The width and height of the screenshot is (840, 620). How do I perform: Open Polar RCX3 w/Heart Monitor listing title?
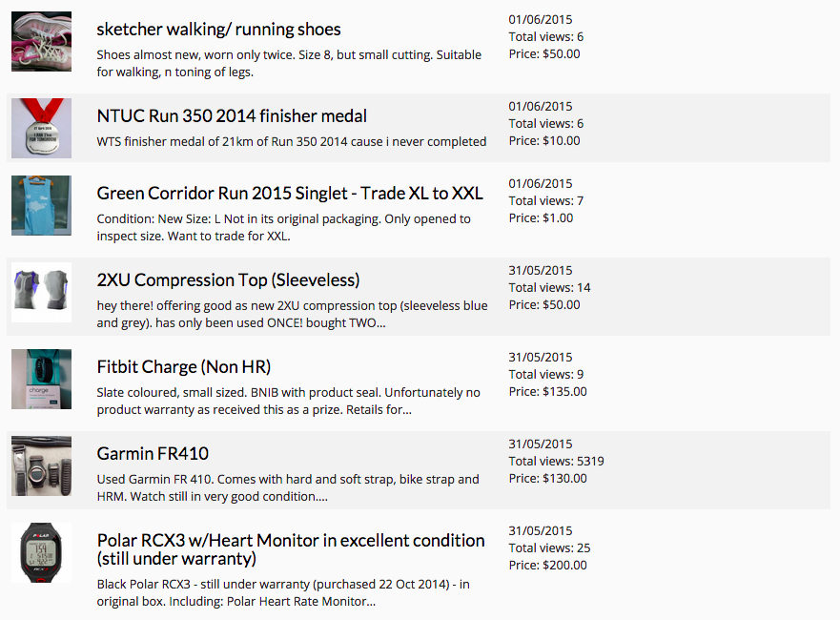coord(291,549)
